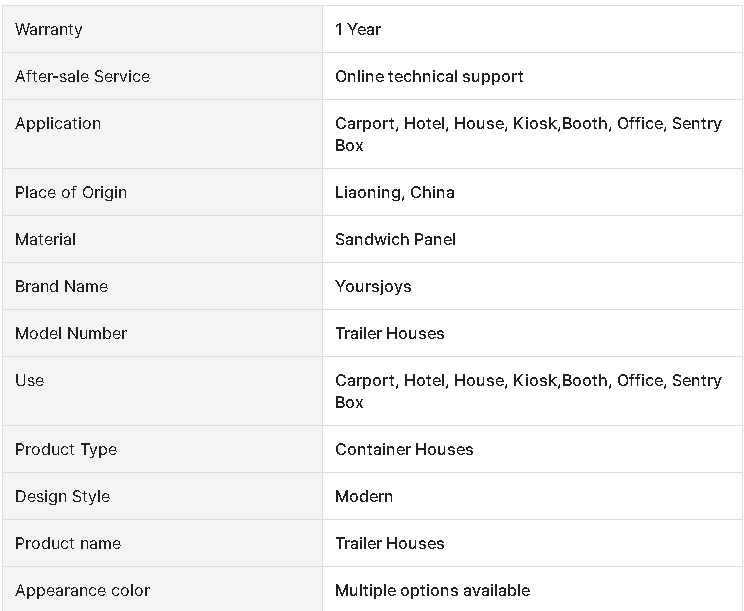Image resolution: width=744 pixels, height=611 pixels.
Task: Click the Product name label
Action: 68,543
